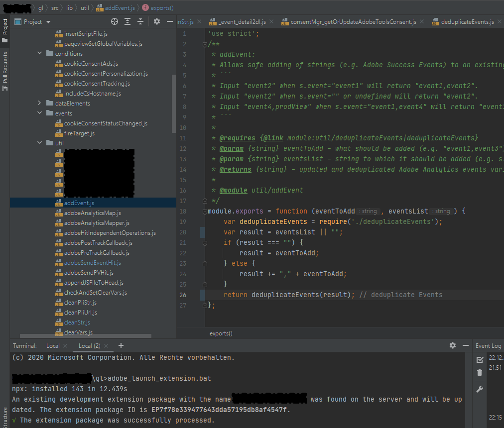Click the Mark all as read Event Log icon

(480, 359)
